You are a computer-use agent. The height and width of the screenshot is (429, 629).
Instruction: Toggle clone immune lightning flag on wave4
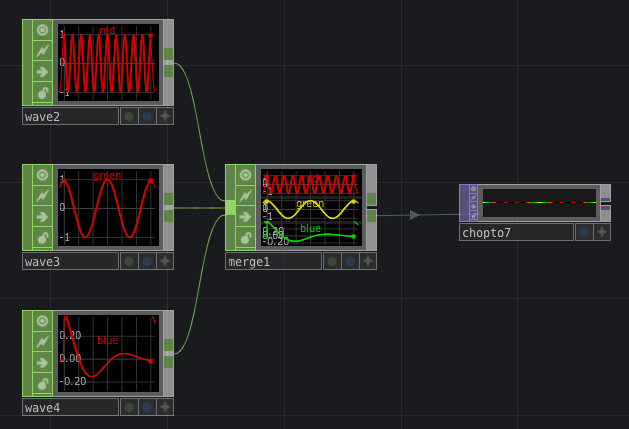point(43,342)
